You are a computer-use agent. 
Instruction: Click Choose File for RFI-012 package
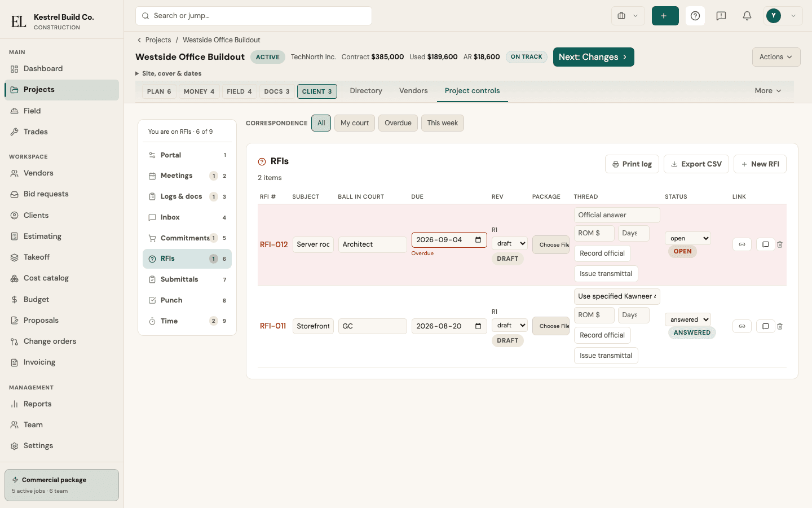(x=551, y=244)
